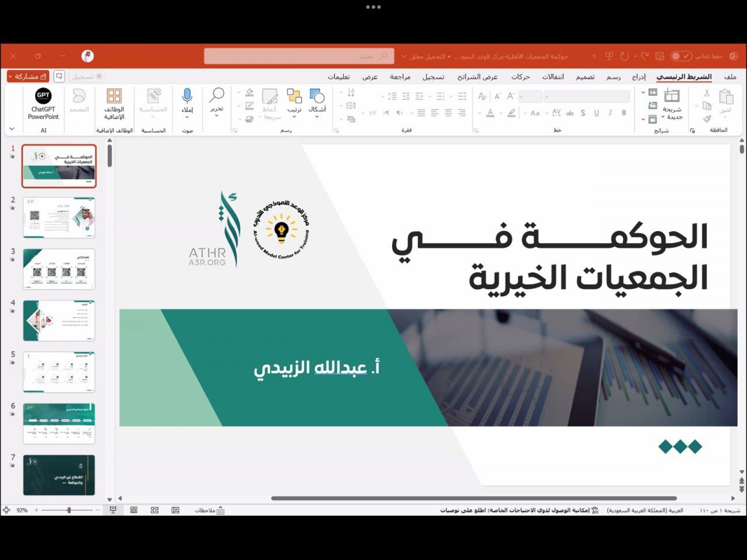The width and height of the screenshot is (747, 560).
Task: Click the 92% zoom level
Action: point(22,510)
